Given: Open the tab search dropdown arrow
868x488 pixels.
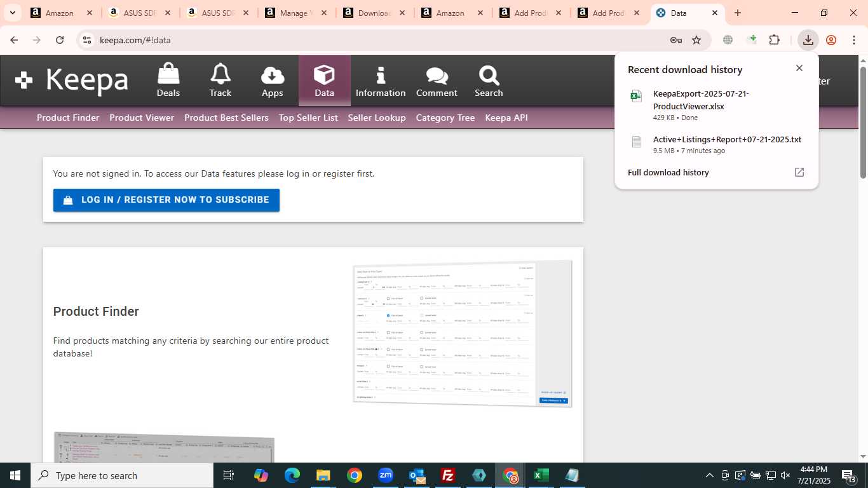Looking at the screenshot, I should 12,13.
